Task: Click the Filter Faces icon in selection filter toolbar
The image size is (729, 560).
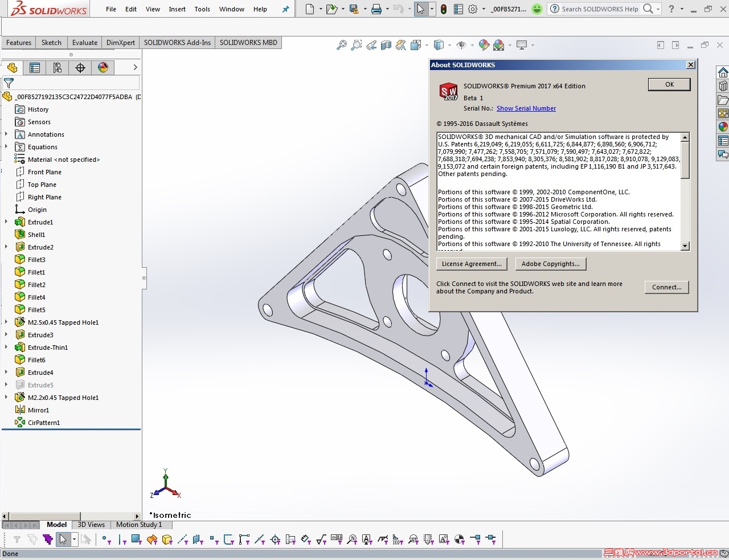Action: (x=136, y=539)
